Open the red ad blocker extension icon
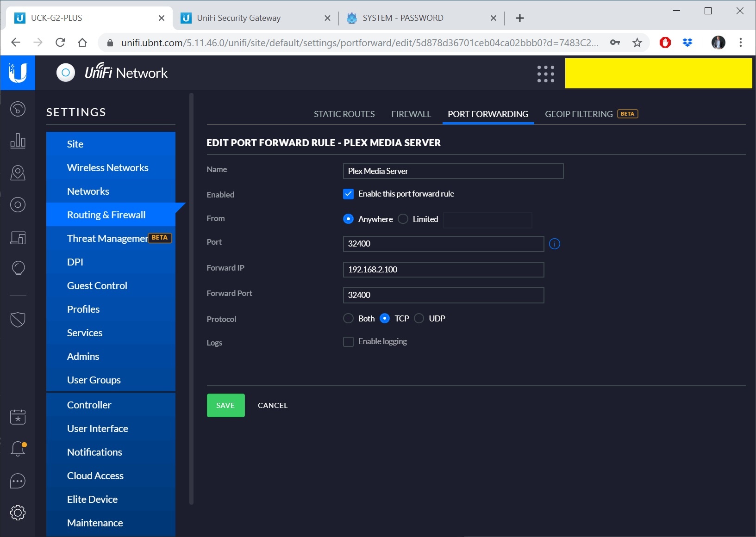756x537 pixels. click(665, 43)
